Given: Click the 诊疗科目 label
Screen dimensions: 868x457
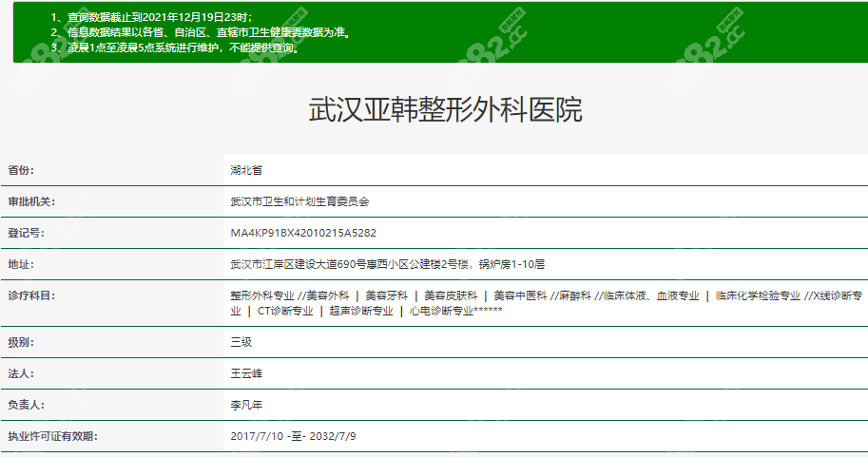Looking at the screenshot, I should [31, 296].
